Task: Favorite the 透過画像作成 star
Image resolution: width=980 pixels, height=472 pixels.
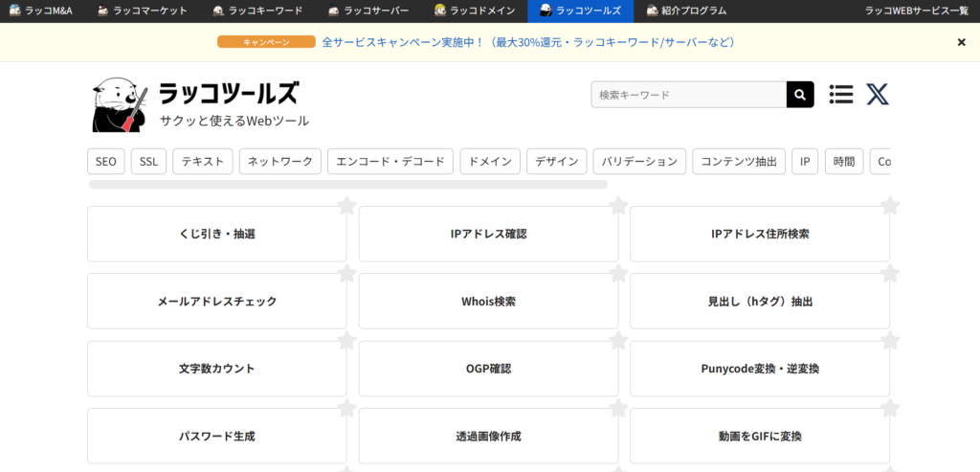Action: pos(618,408)
